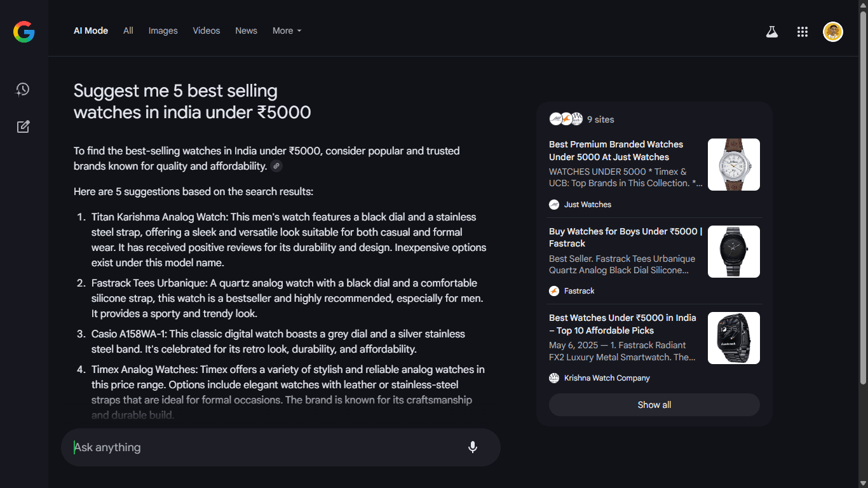Click the Just Watches favicon

click(x=554, y=205)
